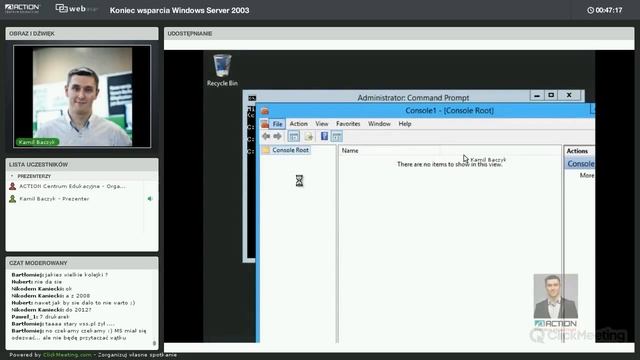Screen dimensions: 640x360
Task: Close the Command Prompt window
Action: click(569, 96)
